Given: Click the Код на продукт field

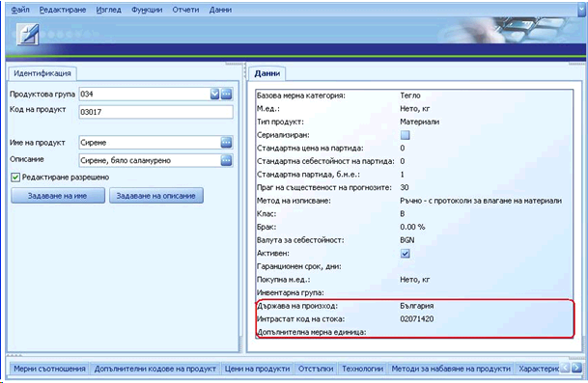Looking at the screenshot, I should (155, 112).
